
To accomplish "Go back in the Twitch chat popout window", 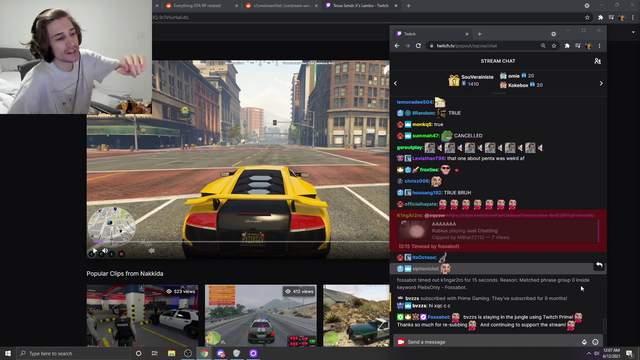I will point(397,46).
